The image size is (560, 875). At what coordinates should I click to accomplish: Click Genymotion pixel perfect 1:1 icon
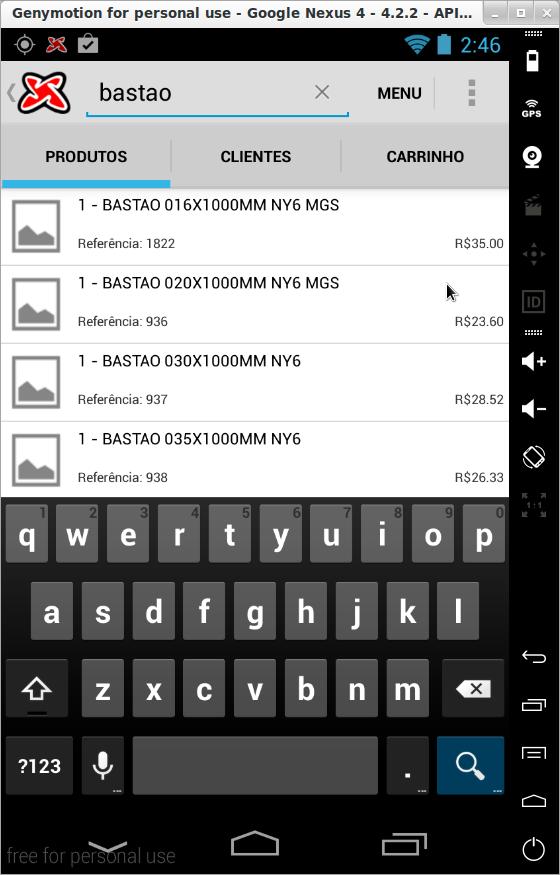click(534, 505)
